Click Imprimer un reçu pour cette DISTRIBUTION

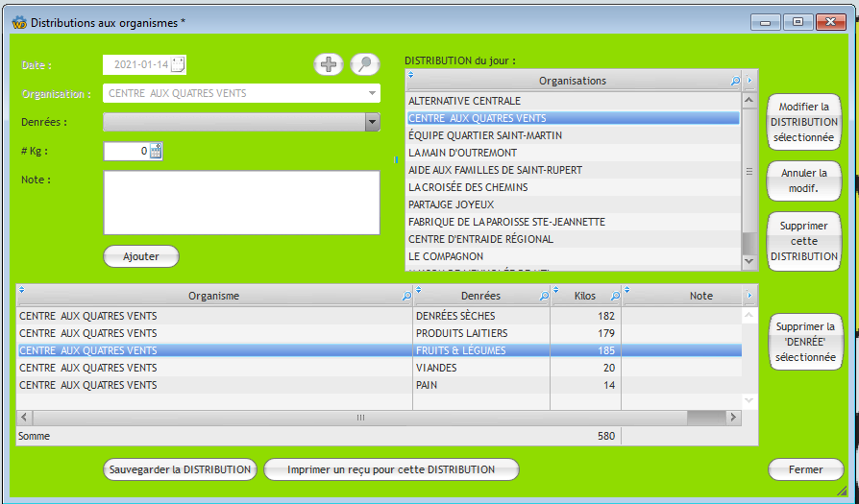391,469
